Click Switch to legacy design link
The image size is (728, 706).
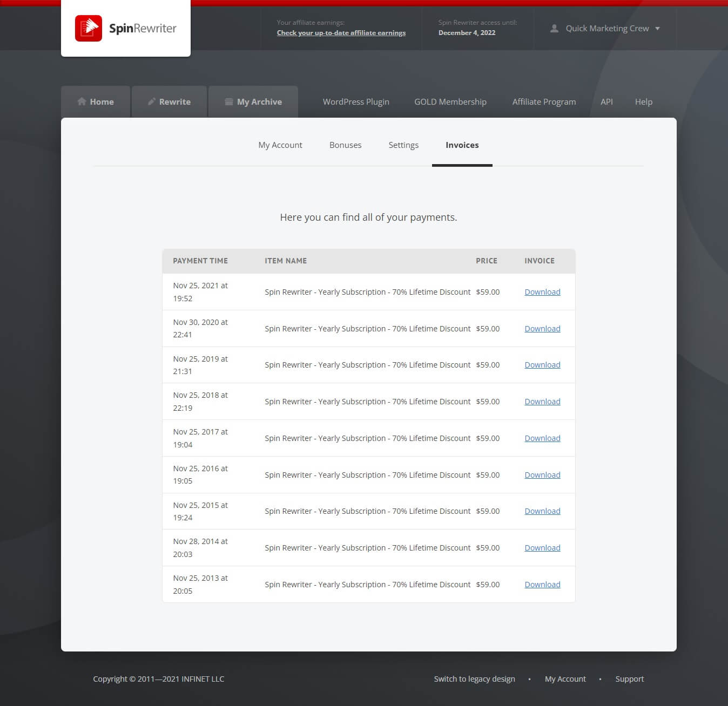tap(474, 679)
